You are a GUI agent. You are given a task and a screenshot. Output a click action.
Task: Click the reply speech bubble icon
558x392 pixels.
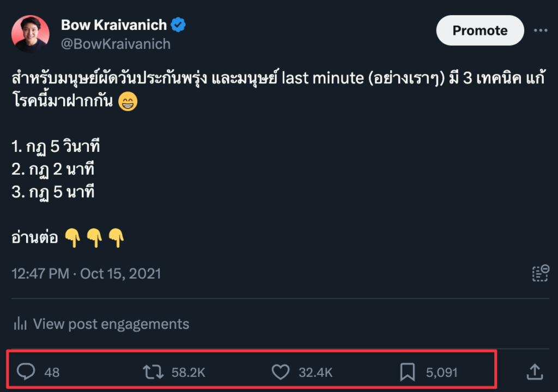pyautogui.click(x=26, y=372)
